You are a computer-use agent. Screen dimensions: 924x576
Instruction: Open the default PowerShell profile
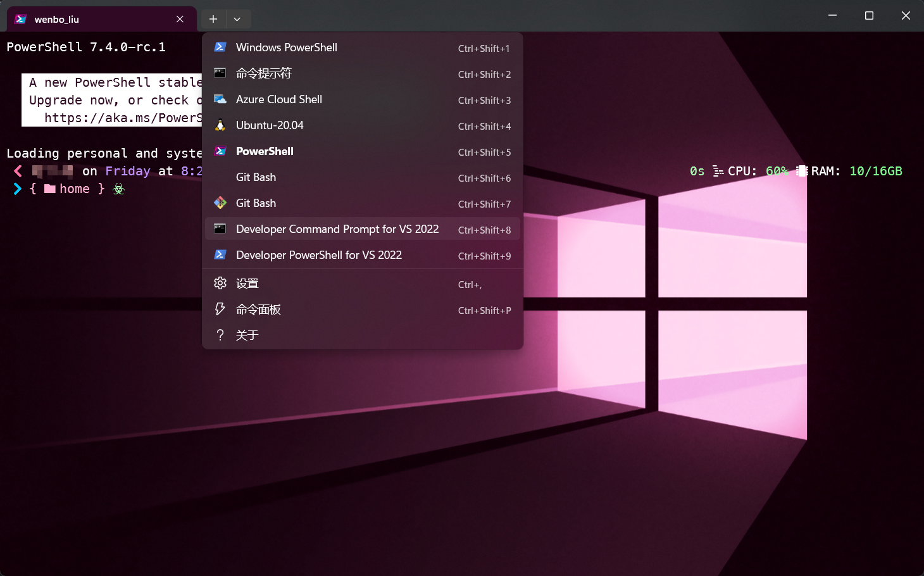click(x=363, y=151)
